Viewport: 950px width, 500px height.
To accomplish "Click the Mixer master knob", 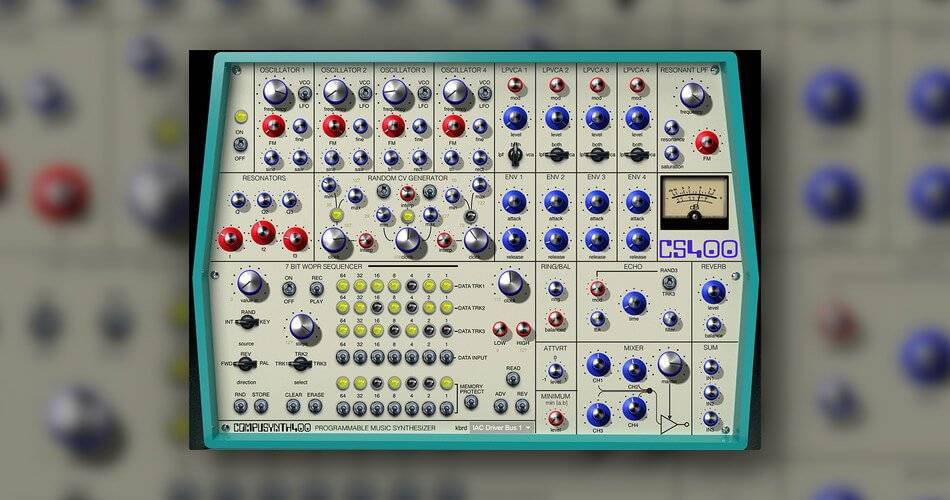I will [670, 364].
